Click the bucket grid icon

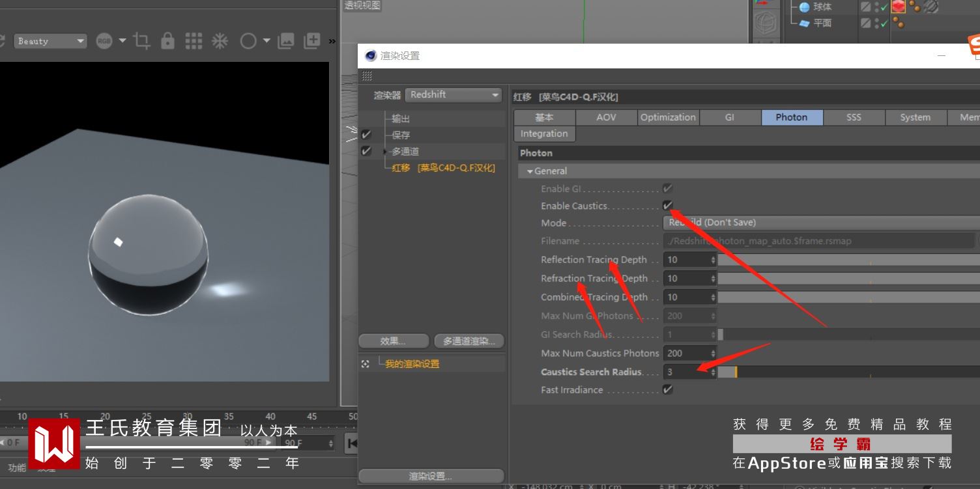194,41
